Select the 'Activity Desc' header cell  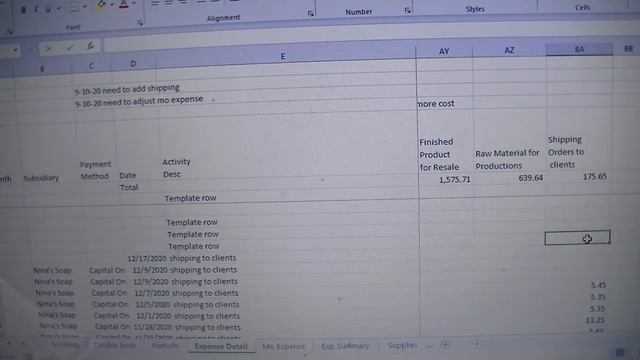coord(176,168)
